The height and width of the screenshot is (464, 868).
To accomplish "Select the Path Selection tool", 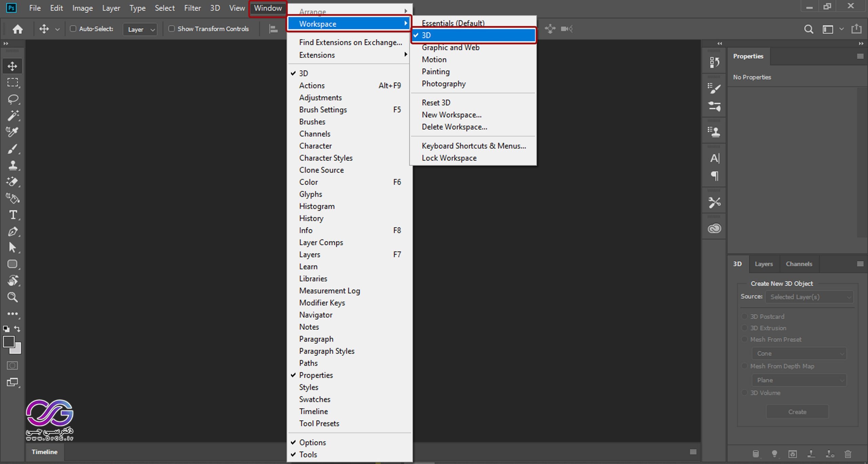I will [13, 247].
